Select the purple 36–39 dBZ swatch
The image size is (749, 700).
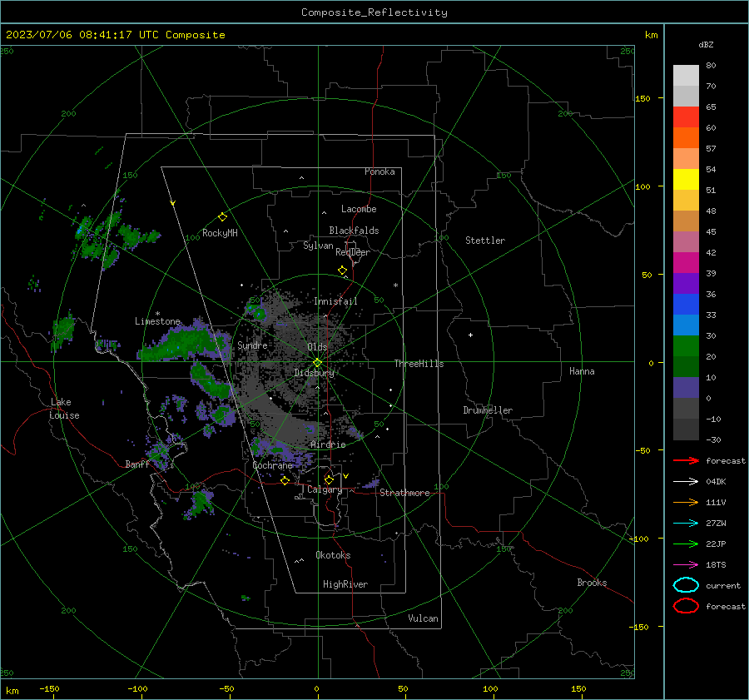click(x=686, y=283)
